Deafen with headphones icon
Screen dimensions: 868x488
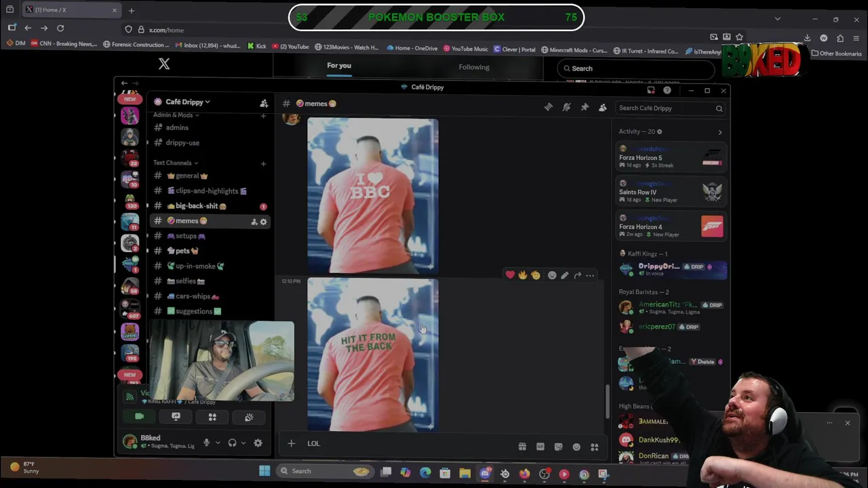pyautogui.click(x=232, y=443)
